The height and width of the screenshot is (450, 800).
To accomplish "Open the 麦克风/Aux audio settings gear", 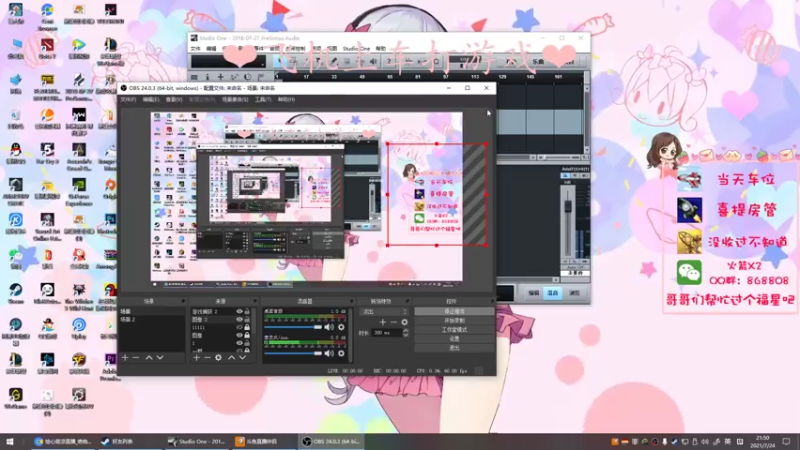I will pyautogui.click(x=341, y=353).
